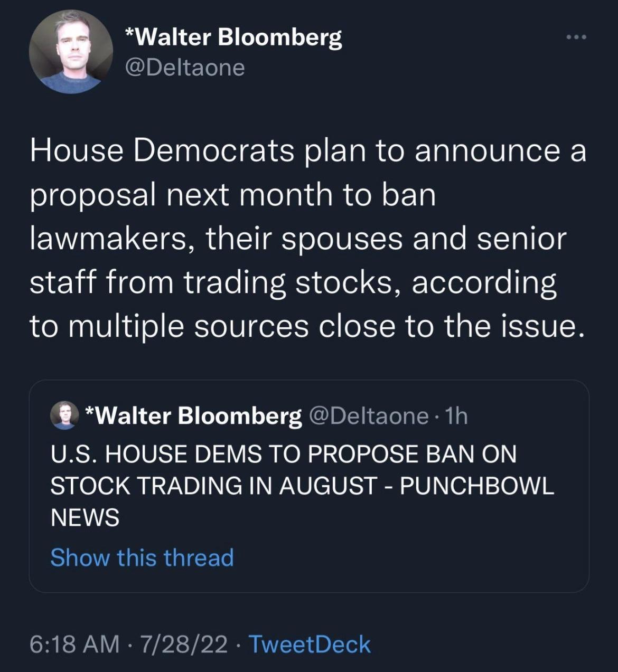Click the TweetDeck source label
618x672 pixels.
[x=311, y=644]
